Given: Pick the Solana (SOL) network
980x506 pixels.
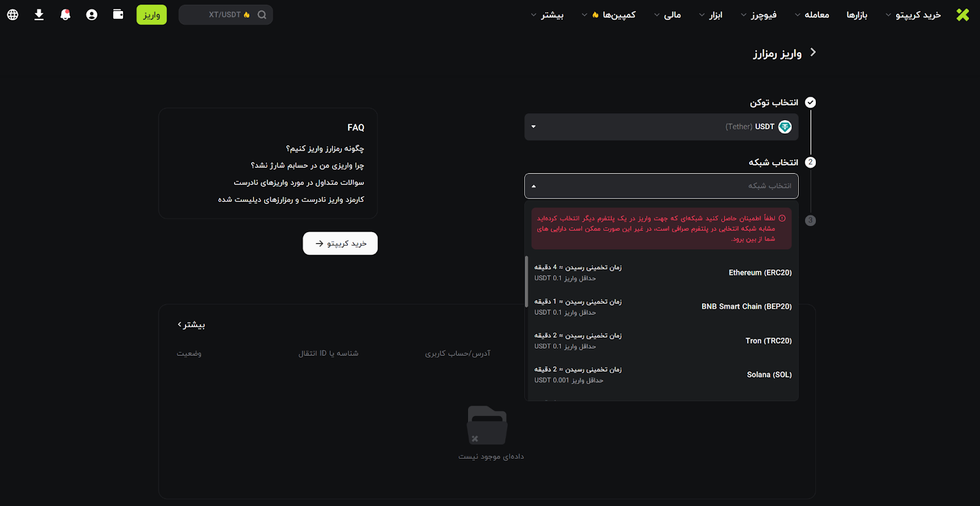Looking at the screenshot, I should [x=661, y=375].
